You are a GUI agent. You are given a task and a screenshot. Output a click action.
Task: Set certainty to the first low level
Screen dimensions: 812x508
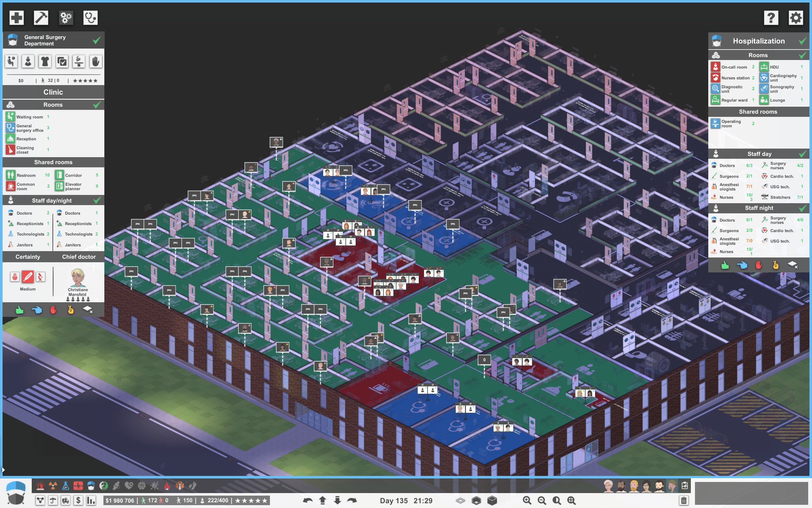pos(15,277)
